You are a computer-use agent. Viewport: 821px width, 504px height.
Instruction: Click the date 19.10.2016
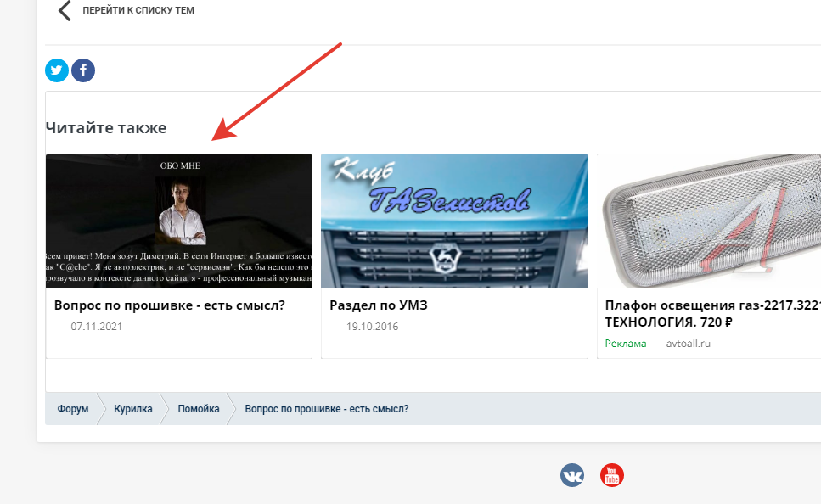pos(372,326)
